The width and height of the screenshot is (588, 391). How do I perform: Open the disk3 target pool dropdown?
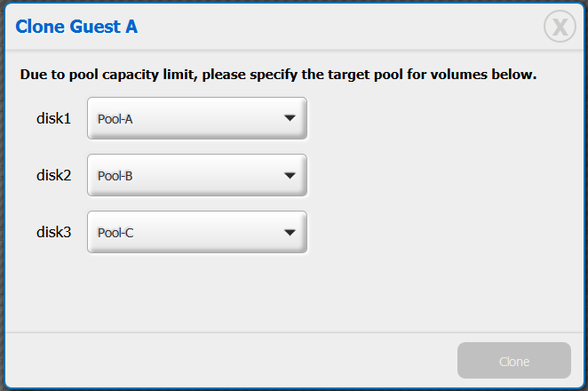click(197, 232)
